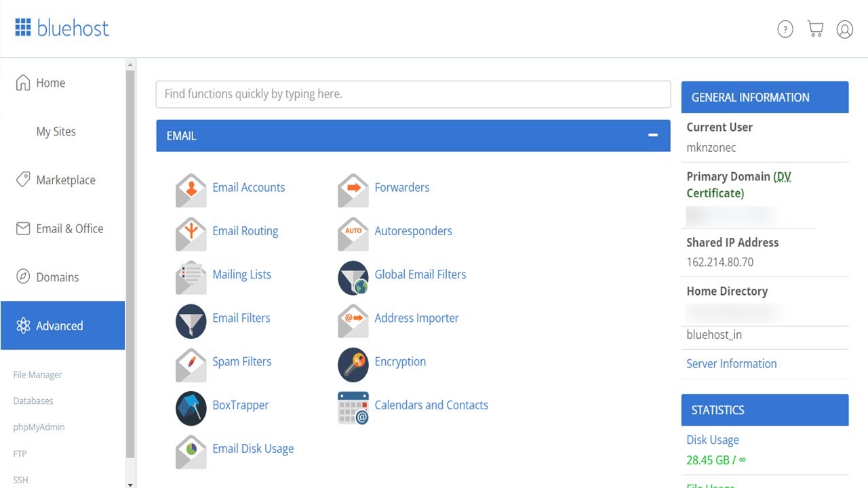Open the Email Accounts icon
This screenshot has width=868, height=488.
click(x=191, y=190)
